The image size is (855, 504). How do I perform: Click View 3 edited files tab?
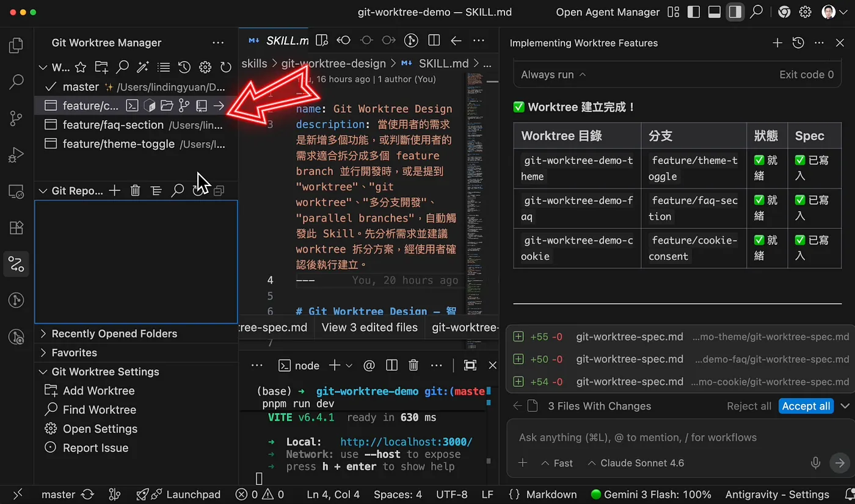coord(369,328)
